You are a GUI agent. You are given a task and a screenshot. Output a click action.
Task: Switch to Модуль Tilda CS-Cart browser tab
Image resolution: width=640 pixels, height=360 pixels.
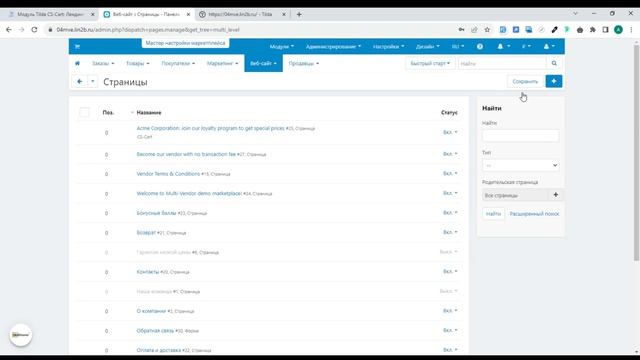pyautogui.click(x=50, y=14)
